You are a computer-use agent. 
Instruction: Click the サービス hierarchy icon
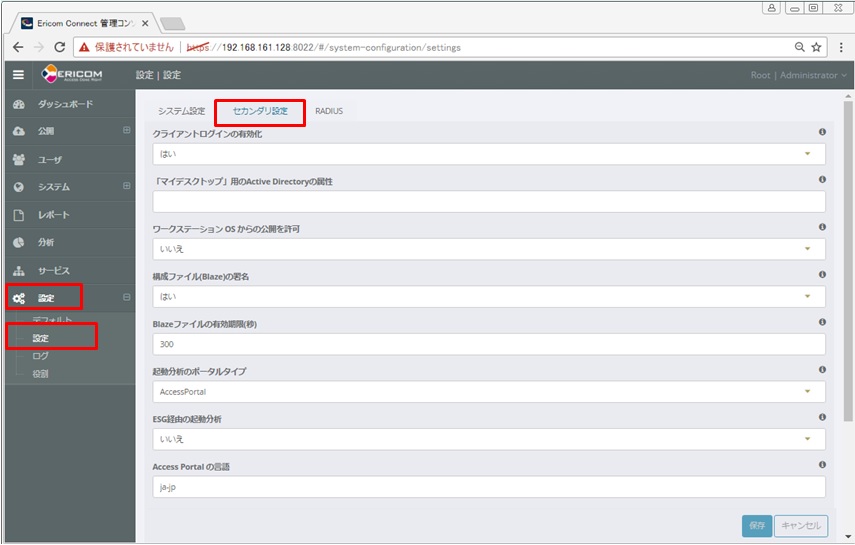18,271
